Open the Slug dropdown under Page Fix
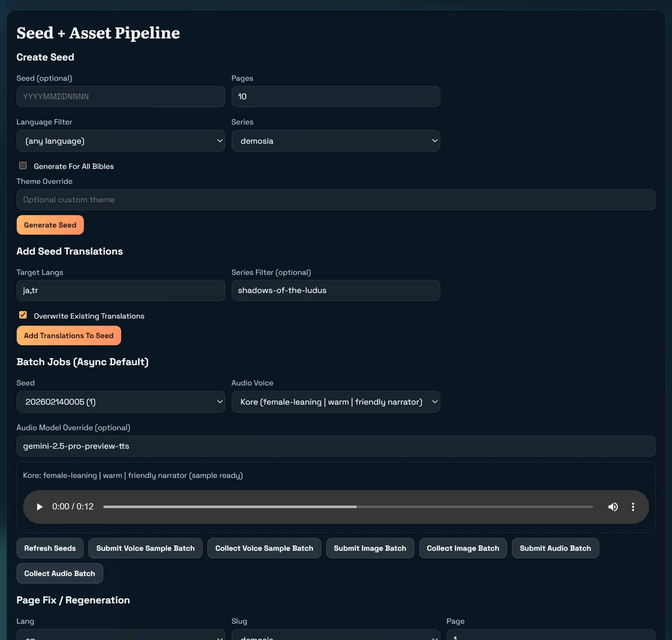This screenshot has width=672, height=640. click(x=336, y=635)
